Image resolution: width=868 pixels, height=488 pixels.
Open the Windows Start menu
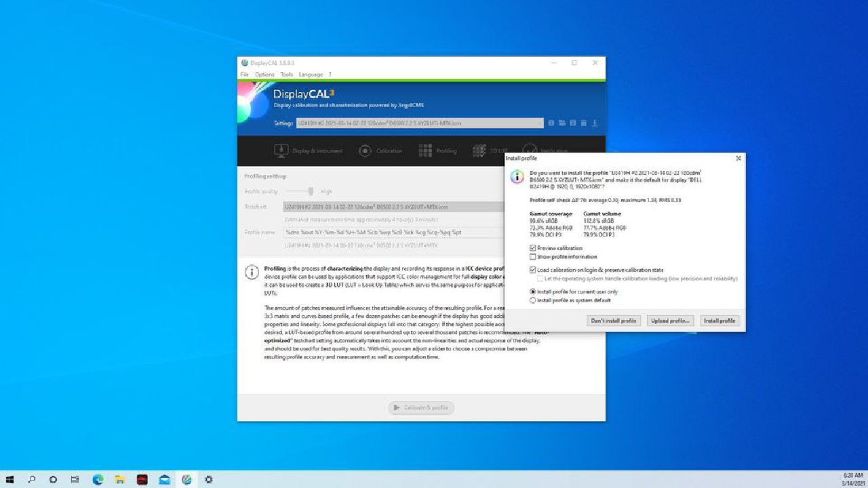point(10,479)
